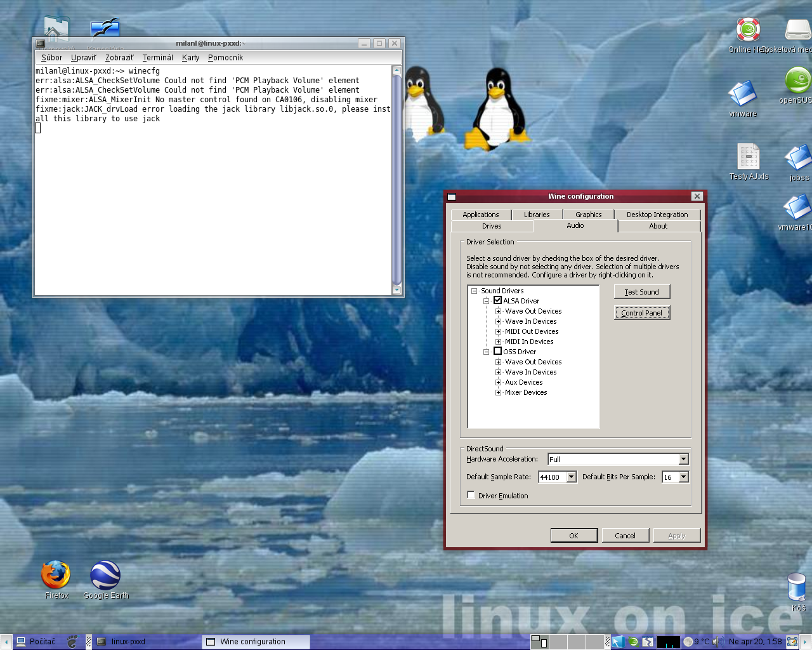
Task: Select the Wine configuration taskbar entry
Action: pyautogui.click(x=256, y=642)
